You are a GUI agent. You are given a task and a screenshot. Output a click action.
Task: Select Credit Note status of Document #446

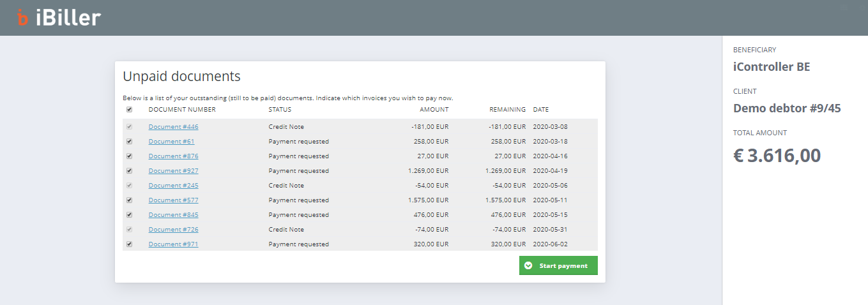pyautogui.click(x=286, y=126)
